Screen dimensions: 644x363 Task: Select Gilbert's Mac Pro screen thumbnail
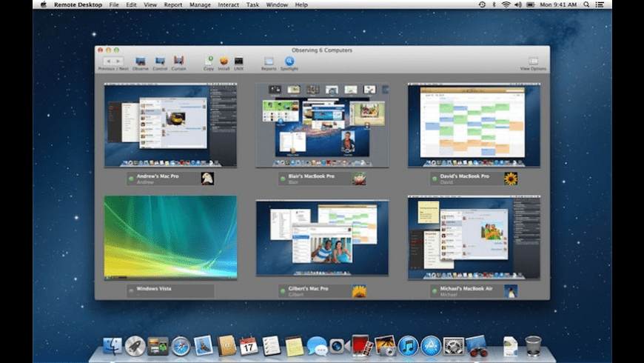coord(323,238)
